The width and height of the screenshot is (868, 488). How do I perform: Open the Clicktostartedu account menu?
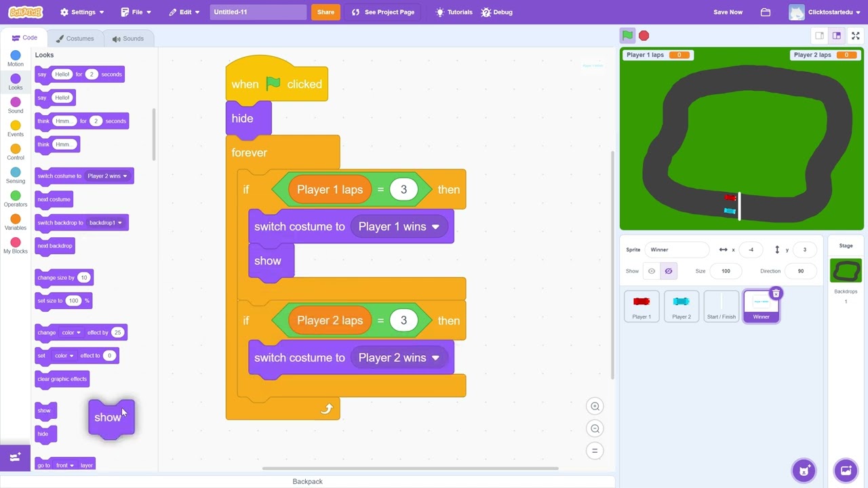[x=825, y=12]
